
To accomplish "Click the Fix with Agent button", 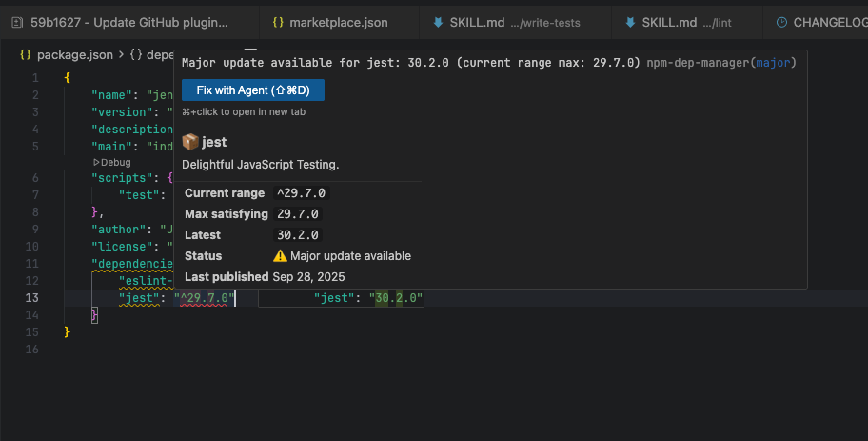I will pos(253,90).
